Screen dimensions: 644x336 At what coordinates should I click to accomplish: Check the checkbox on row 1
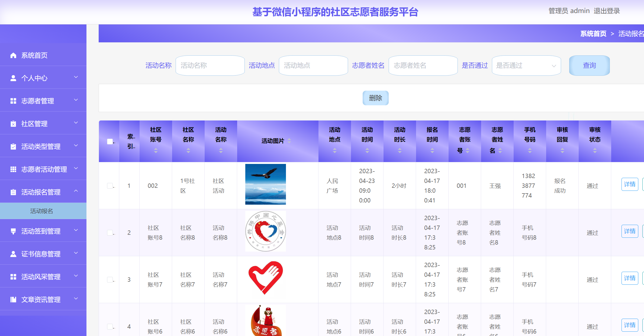110,186
